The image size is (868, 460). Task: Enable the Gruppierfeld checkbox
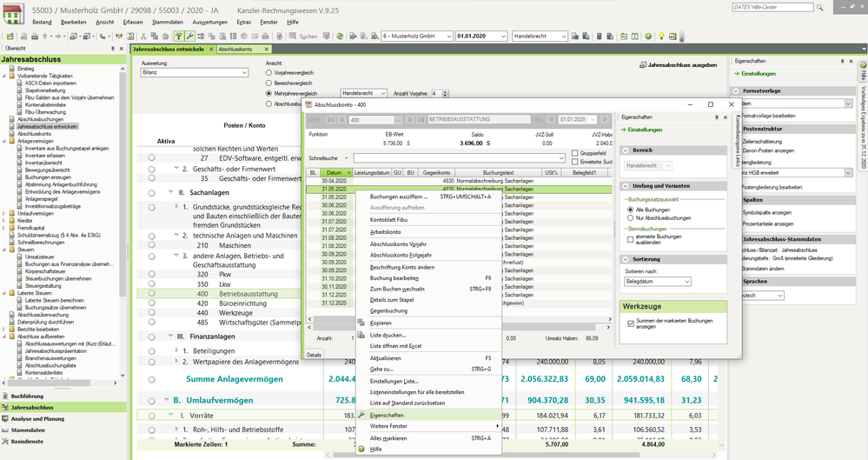click(574, 153)
